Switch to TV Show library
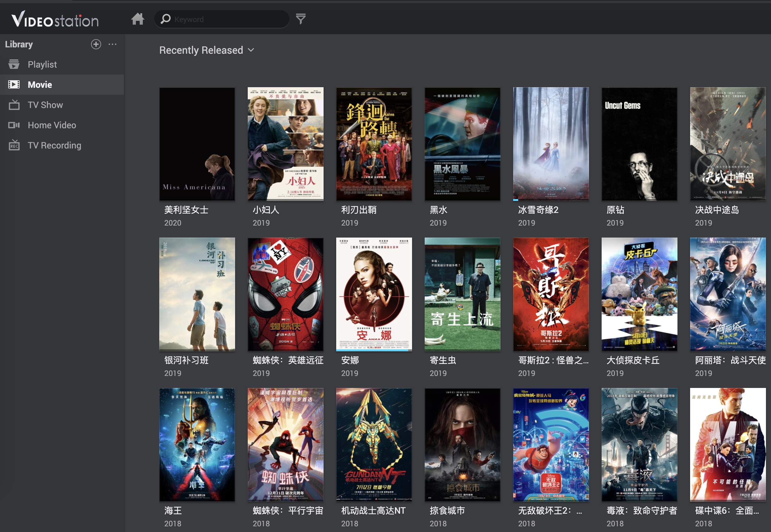This screenshot has height=532, width=771. [62, 105]
